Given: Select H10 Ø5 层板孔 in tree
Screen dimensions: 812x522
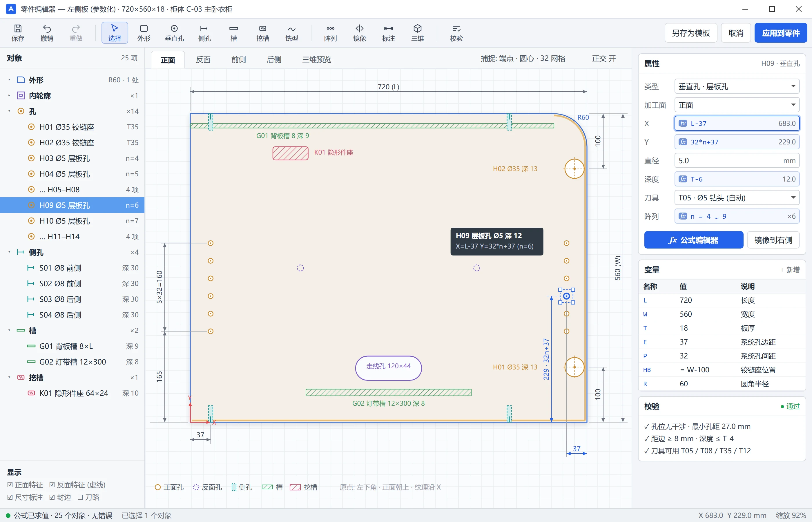Looking at the screenshot, I should pyautogui.click(x=72, y=221).
